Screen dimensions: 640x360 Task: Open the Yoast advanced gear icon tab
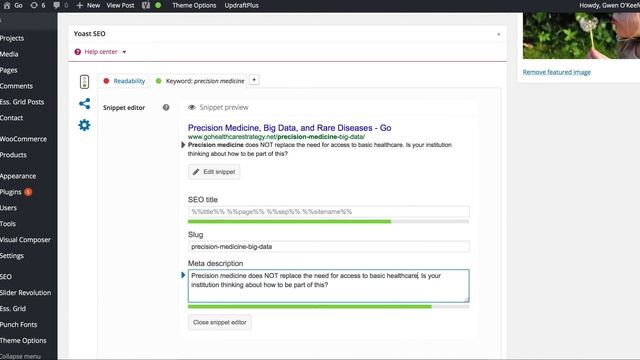[x=84, y=125]
